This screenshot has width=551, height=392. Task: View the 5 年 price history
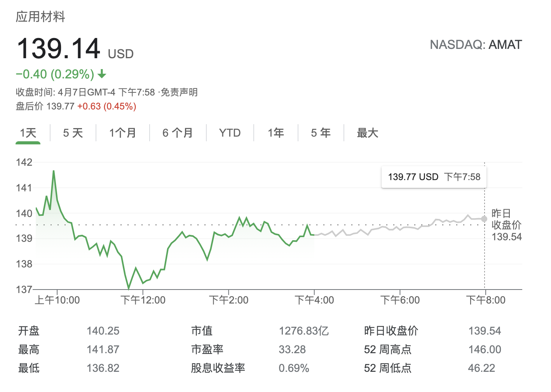pos(321,133)
